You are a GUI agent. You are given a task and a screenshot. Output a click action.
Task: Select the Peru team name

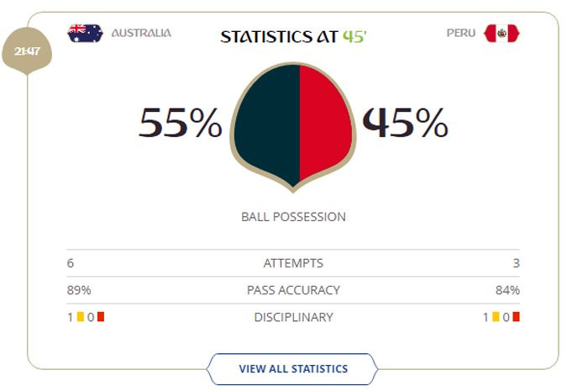[461, 33]
